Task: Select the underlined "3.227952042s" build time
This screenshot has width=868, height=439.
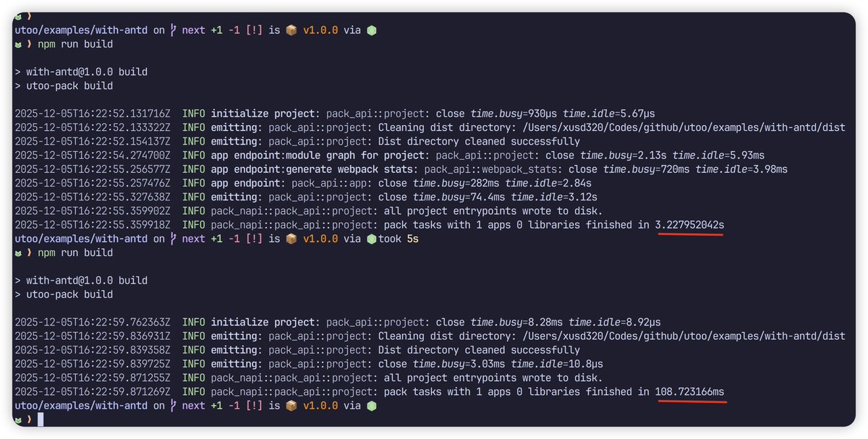Action: (x=689, y=225)
